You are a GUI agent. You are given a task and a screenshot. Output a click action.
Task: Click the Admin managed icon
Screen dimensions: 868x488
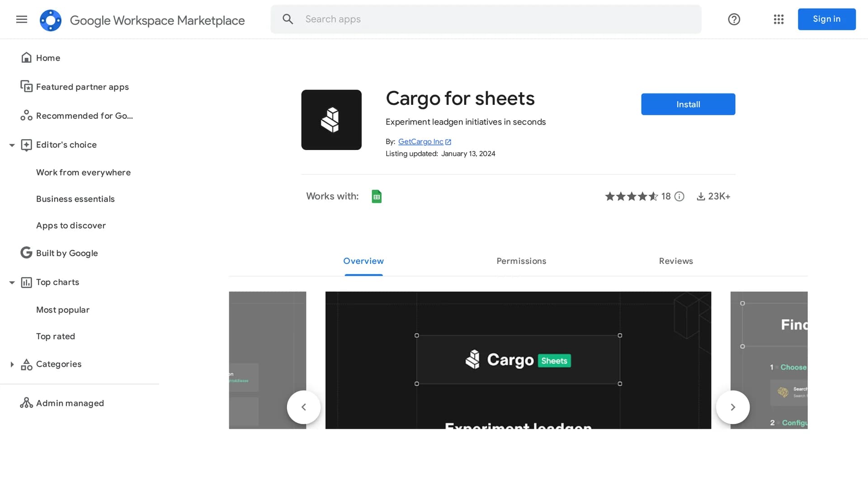point(26,403)
